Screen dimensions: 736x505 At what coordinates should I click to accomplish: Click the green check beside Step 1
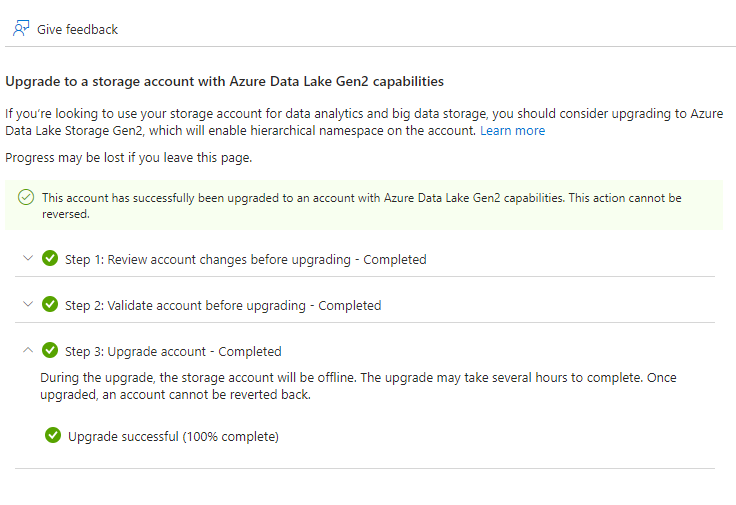(x=50, y=259)
